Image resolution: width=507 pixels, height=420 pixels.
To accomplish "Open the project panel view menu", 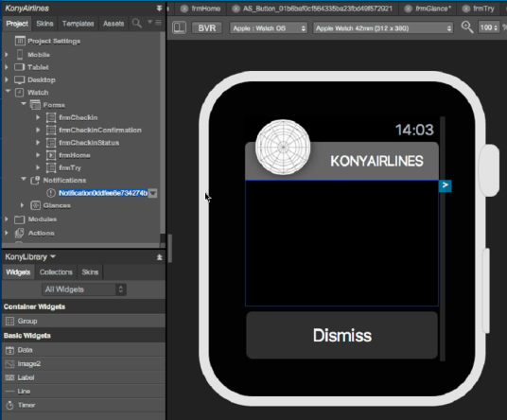I will click(158, 23).
